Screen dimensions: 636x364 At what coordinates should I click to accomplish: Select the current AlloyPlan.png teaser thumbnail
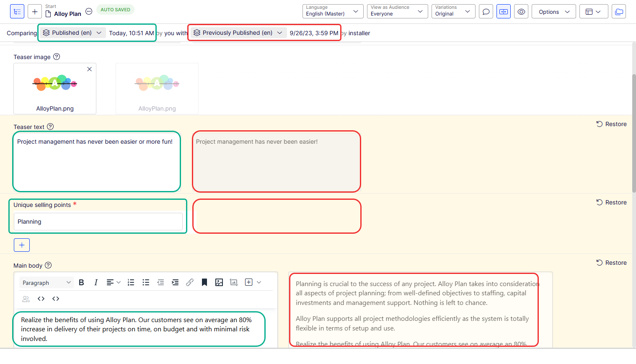[x=55, y=88]
